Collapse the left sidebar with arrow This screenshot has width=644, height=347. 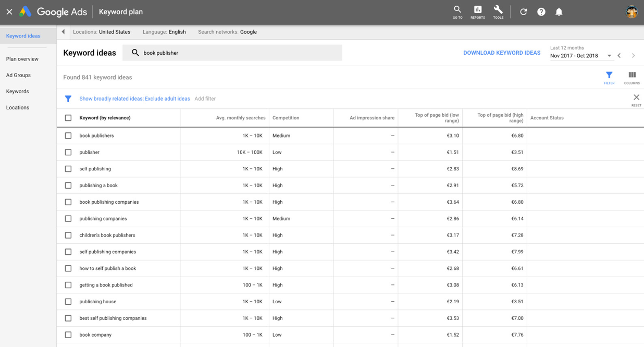64,32
